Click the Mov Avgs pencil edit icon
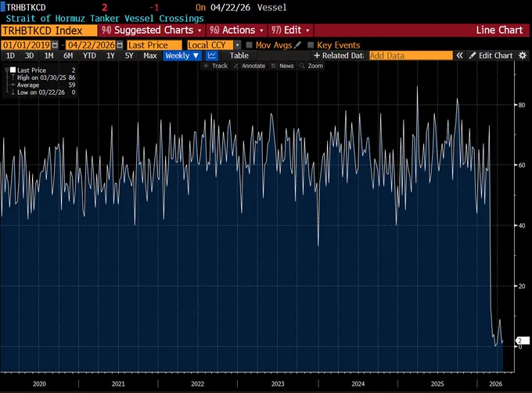This screenshot has width=532, height=393. (297, 45)
